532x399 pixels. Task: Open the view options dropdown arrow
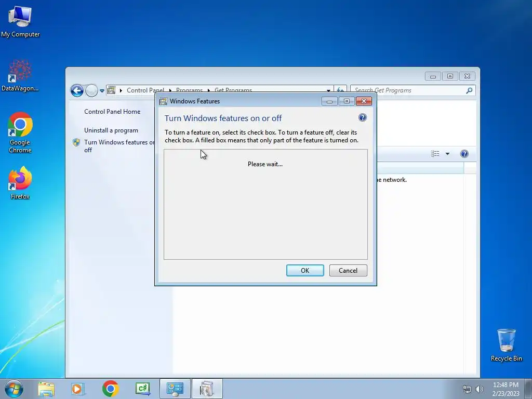[x=447, y=154]
